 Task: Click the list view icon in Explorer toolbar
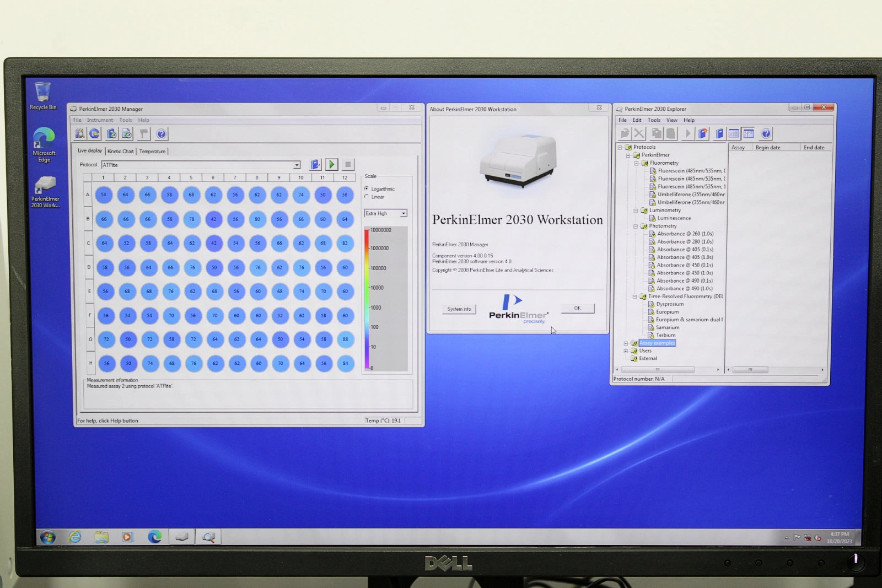[734, 133]
